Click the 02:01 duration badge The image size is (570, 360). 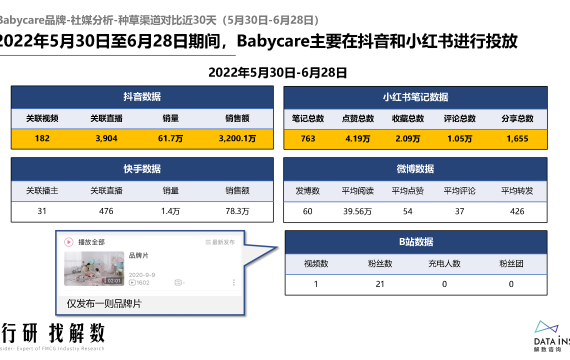pos(114,281)
